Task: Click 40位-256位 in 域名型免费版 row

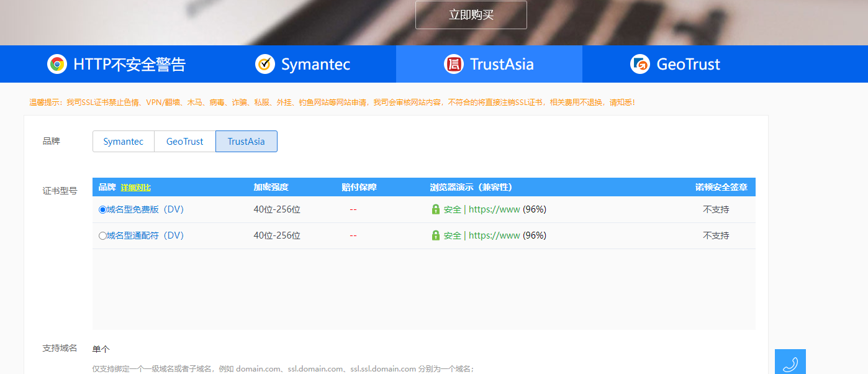Action: pyautogui.click(x=277, y=210)
